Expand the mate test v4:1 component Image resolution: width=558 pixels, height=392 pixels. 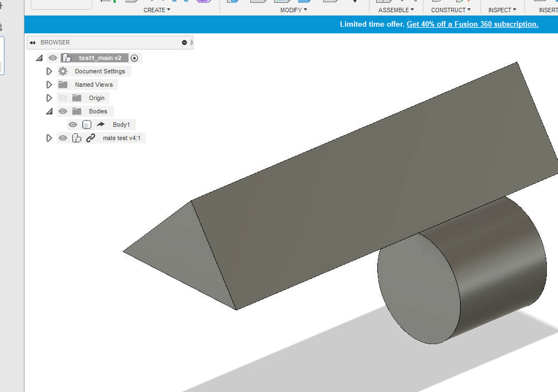pyautogui.click(x=49, y=138)
